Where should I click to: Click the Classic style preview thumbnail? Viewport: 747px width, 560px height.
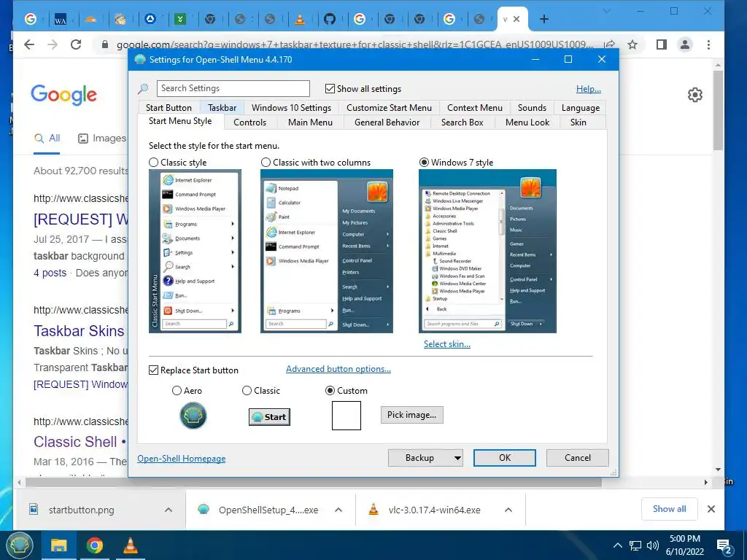(x=195, y=251)
